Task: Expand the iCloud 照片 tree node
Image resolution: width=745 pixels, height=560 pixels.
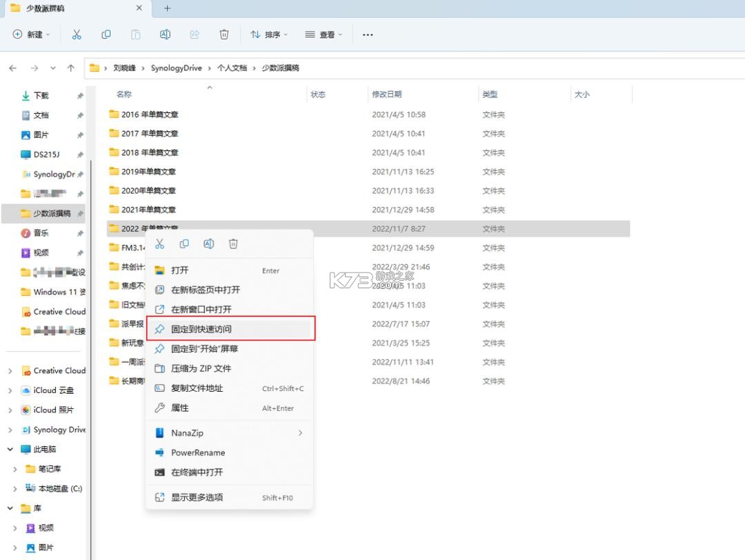Action: click(10, 410)
